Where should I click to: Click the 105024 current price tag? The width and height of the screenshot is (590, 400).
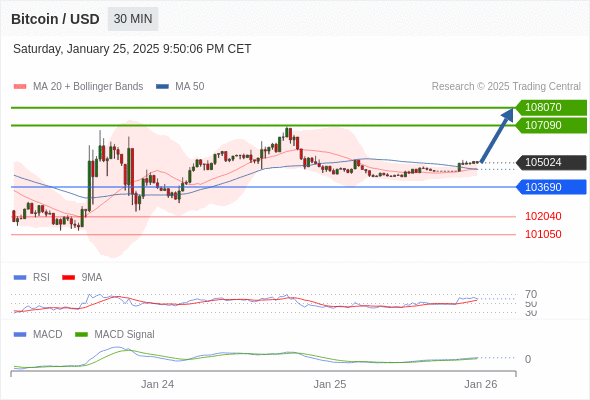pos(551,163)
